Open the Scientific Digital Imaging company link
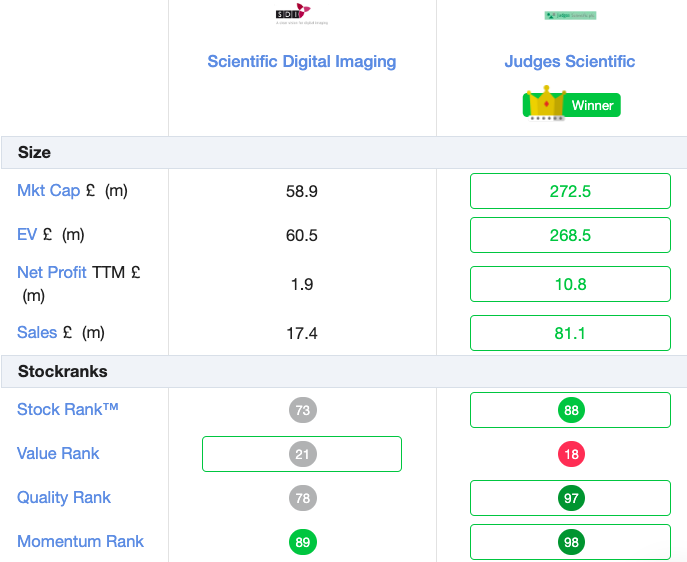Screen dimensions: 687x562 coord(301,61)
